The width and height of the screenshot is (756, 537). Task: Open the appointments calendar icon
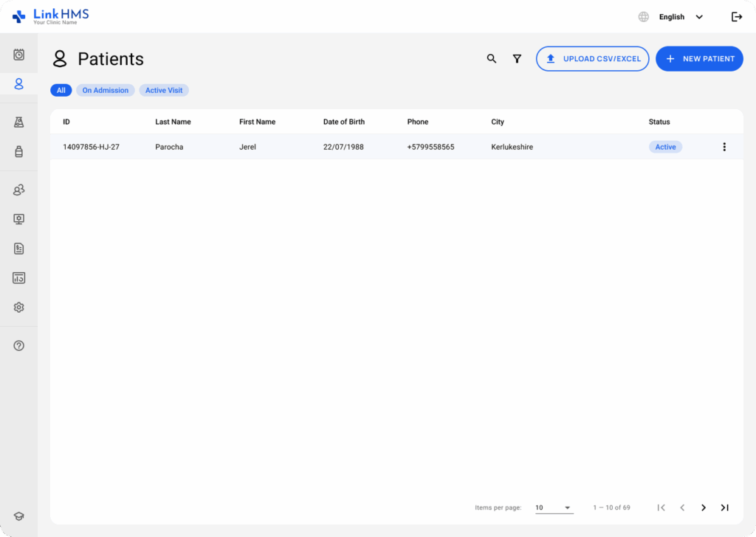(18, 53)
